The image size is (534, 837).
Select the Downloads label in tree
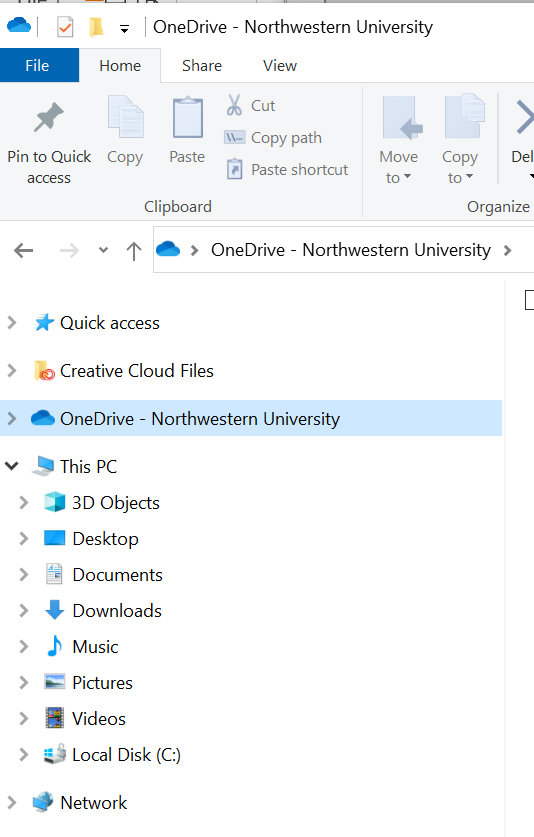click(117, 610)
